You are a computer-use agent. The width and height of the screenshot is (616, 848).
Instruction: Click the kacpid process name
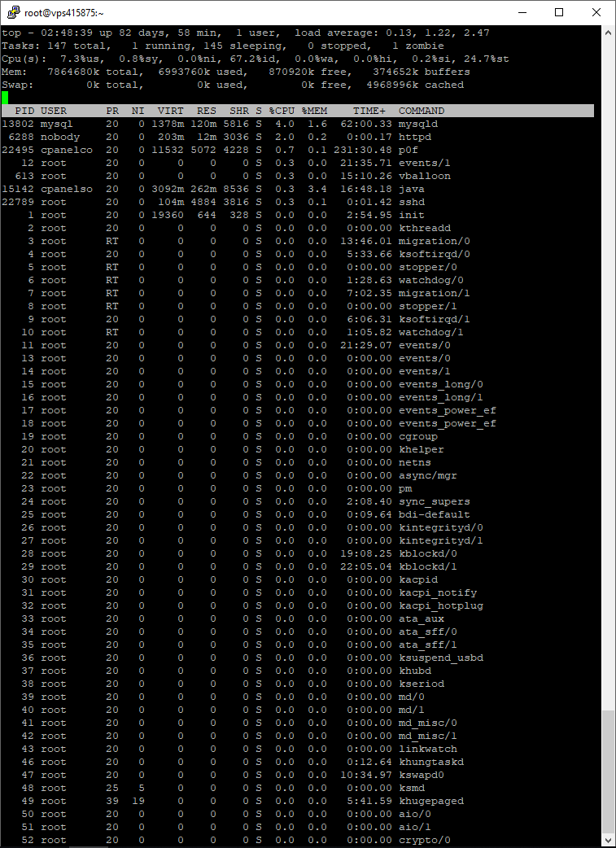click(418, 579)
